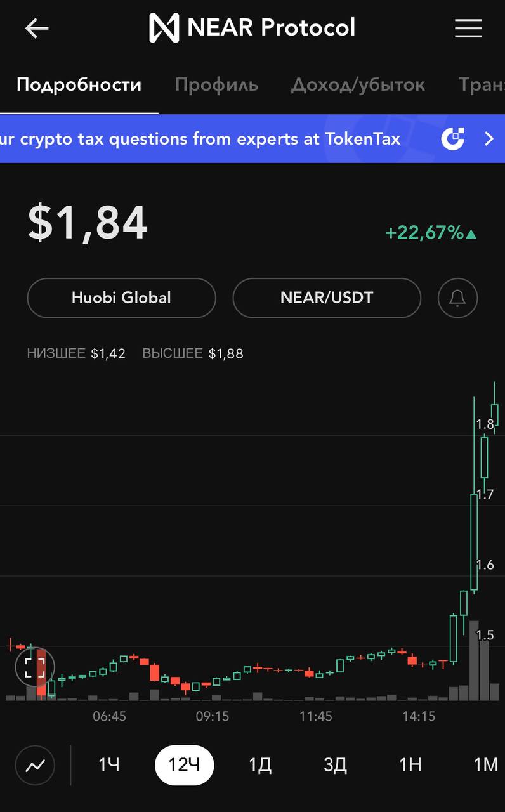
Task: Tap the ВЫСШЕЕ $1,88 value
Action: [193, 353]
